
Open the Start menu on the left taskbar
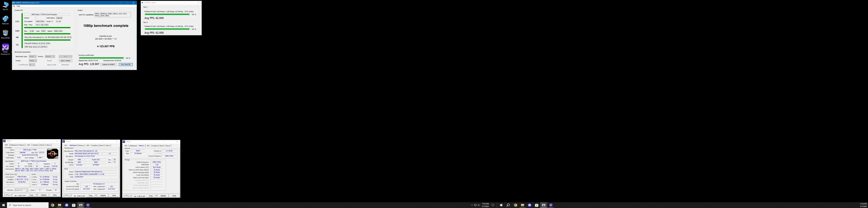click(3, 205)
